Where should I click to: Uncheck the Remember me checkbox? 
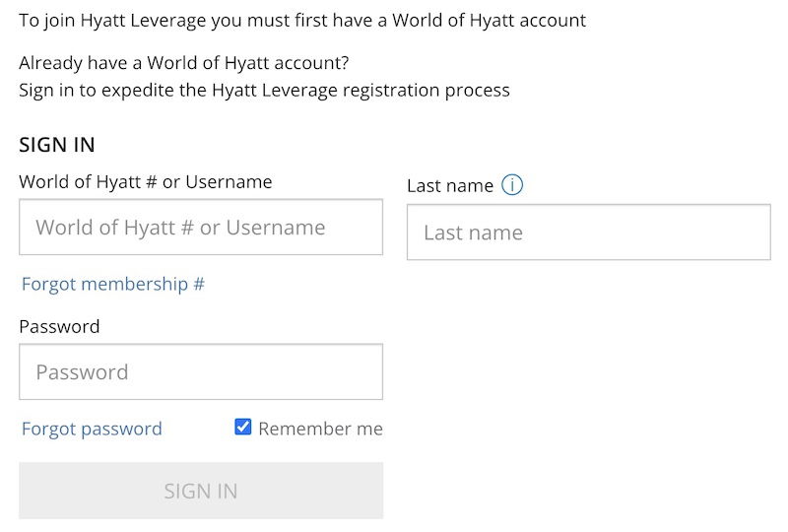click(243, 427)
